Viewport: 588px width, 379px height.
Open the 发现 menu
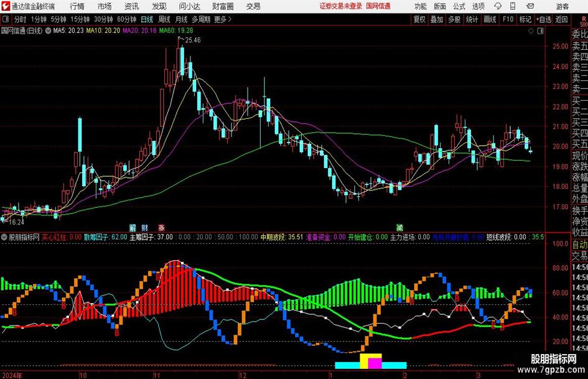[159, 6]
